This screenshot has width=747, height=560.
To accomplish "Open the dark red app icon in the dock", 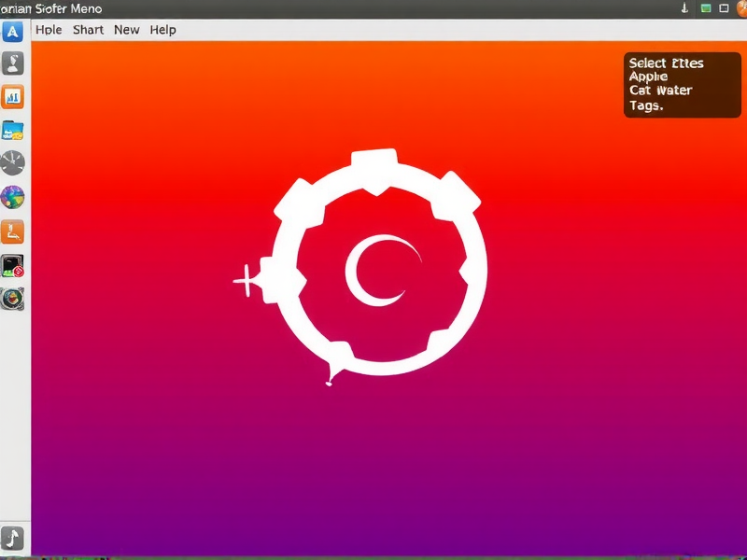I will point(13,266).
